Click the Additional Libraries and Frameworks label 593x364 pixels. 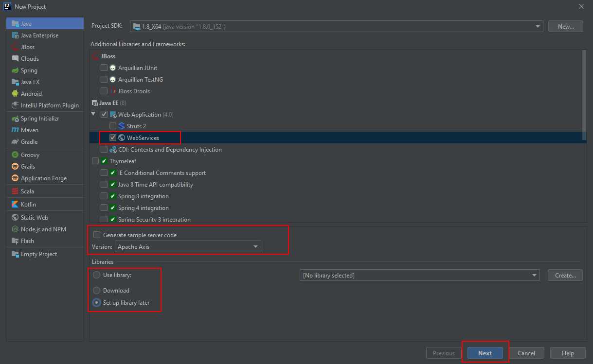coord(138,44)
